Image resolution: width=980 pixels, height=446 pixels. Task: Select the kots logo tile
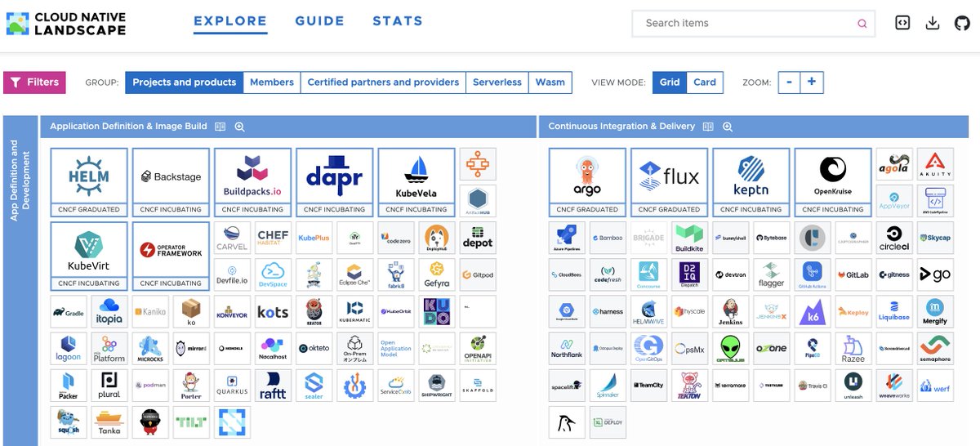pos(273,312)
